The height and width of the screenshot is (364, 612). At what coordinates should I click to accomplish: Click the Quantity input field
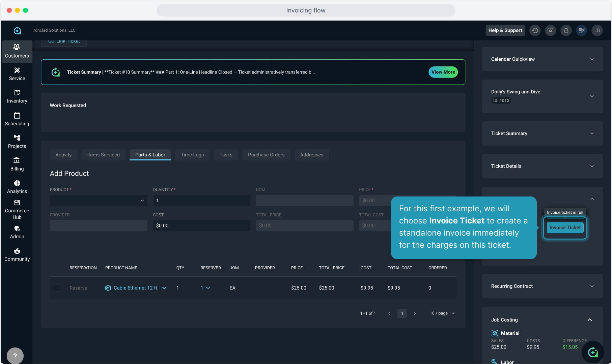point(202,201)
